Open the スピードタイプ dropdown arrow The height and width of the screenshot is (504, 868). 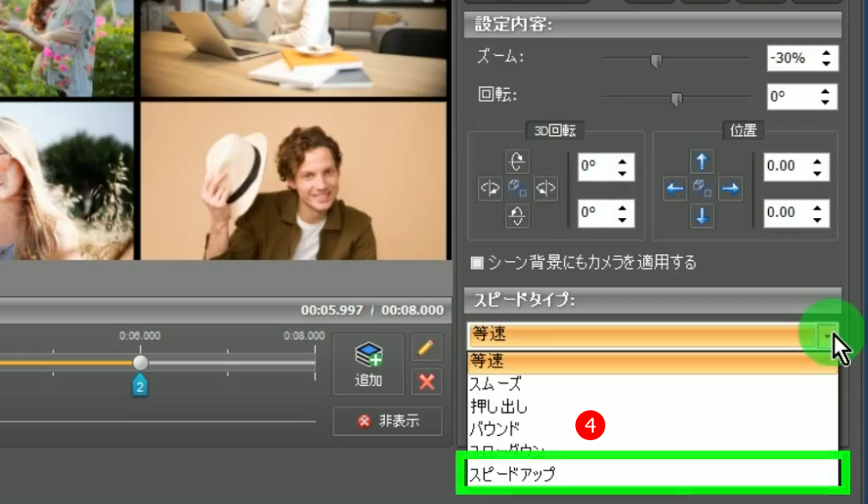click(x=828, y=335)
